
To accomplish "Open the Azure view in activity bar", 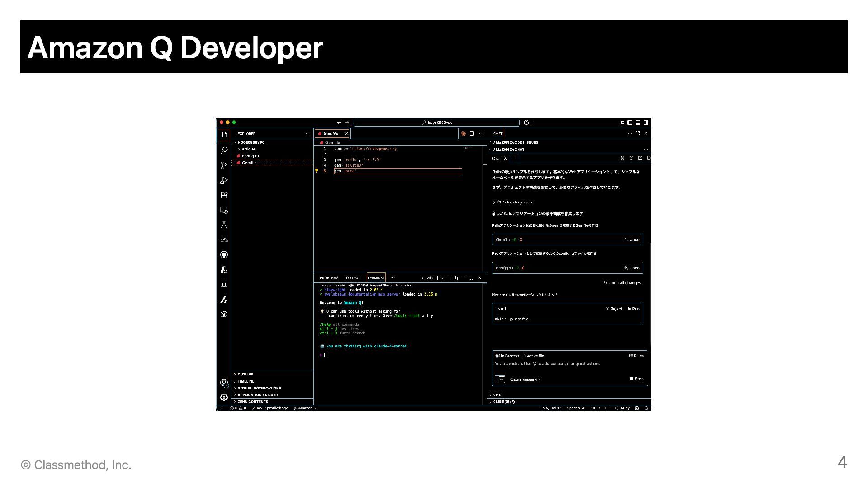I will (x=224, y=270).
